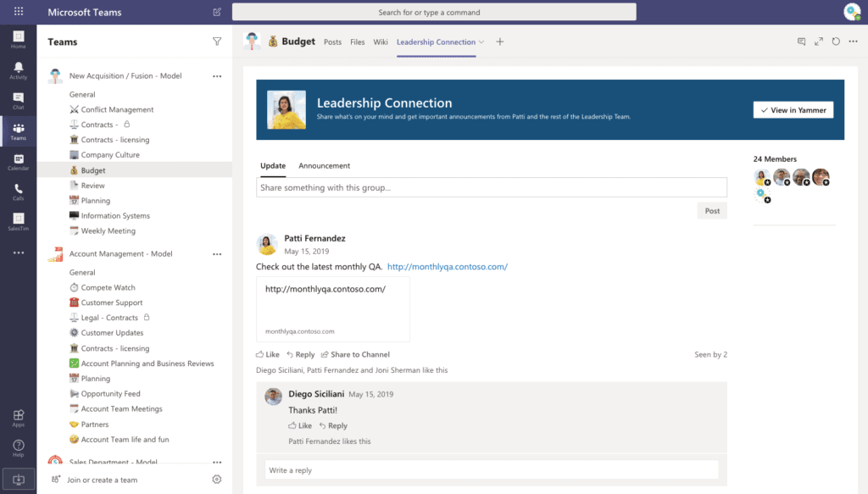Image resolution: width=868 pixels, height=494 pixels.
Task: Switch to the Files tab
Action: pyautogui.click(x=357, y=42)
